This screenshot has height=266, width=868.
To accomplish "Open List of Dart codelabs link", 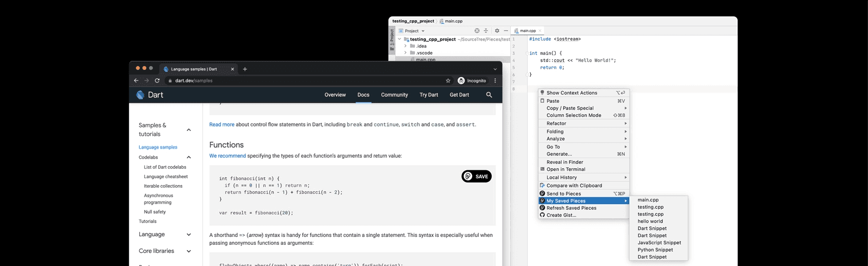I will pos(165,167).
